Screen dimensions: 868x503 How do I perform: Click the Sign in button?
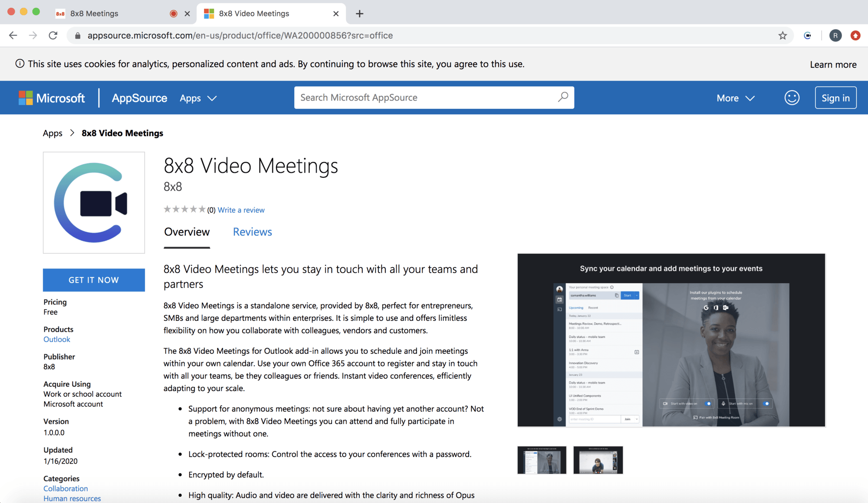(x=835, y=98)
